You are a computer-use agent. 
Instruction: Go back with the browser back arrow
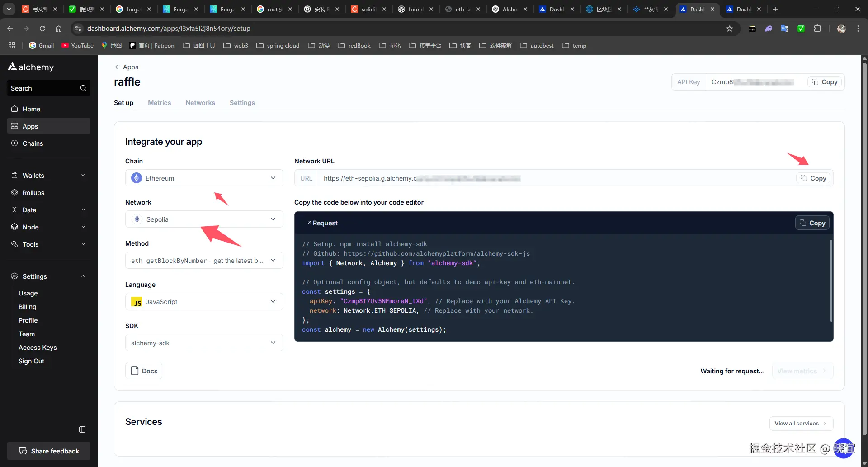click(10, 29)
